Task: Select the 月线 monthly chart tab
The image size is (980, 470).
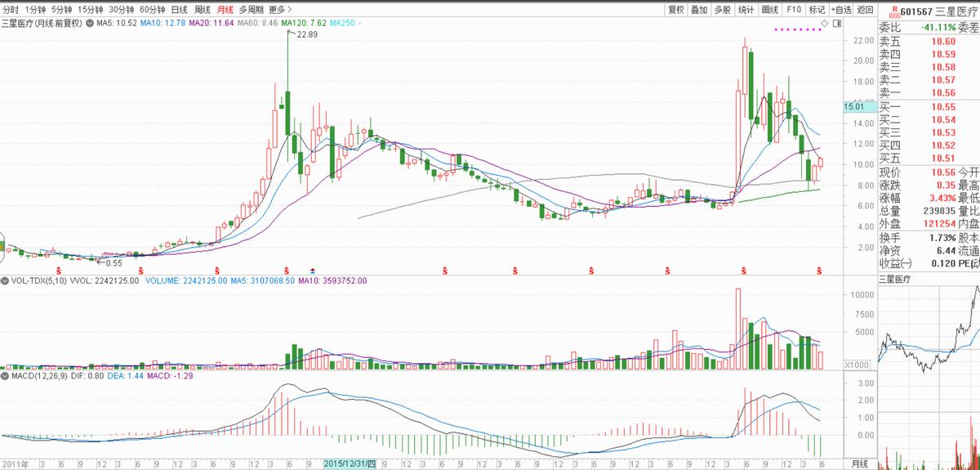Action: (x=224, y=10)
